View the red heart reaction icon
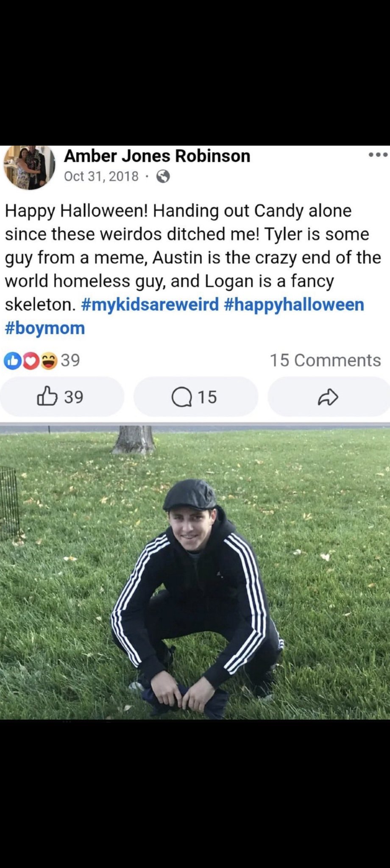The image size is (390, 868). tap(31, 361)
